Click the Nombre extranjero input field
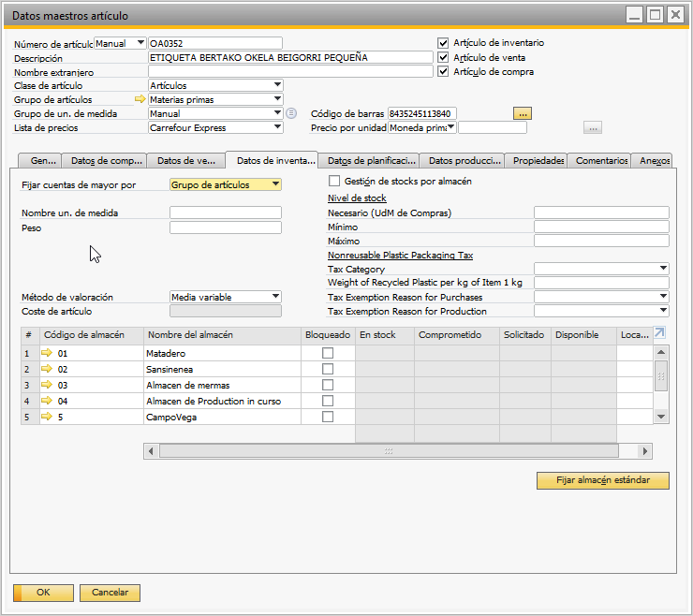 (x=290, y=71)
